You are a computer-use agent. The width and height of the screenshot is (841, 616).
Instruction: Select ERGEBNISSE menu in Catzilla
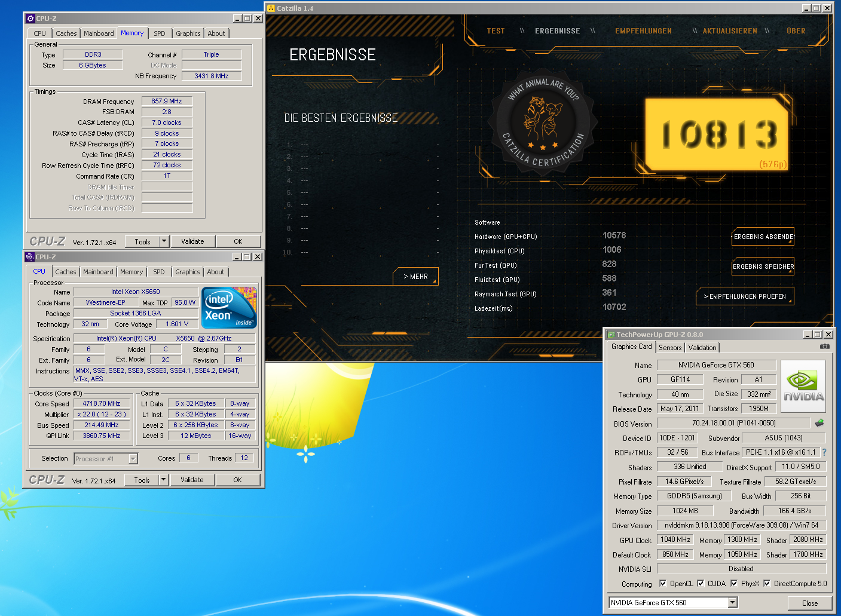tap(557, 31)
